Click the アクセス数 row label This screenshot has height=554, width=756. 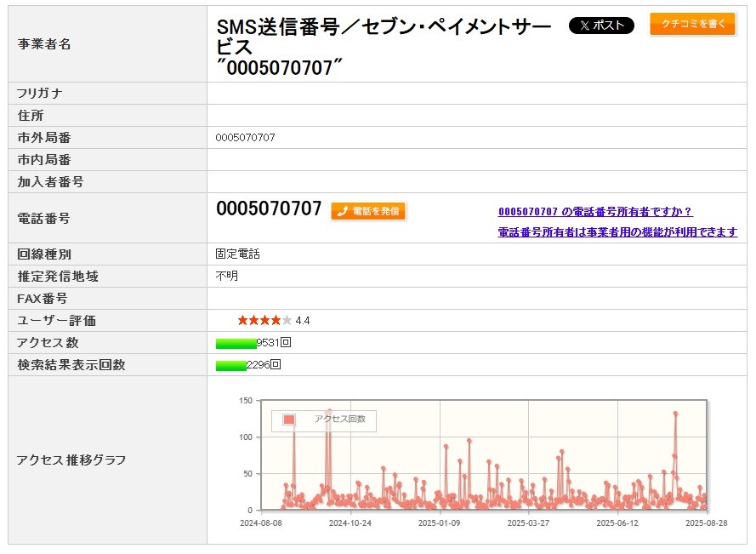click(x=48, y=343)
